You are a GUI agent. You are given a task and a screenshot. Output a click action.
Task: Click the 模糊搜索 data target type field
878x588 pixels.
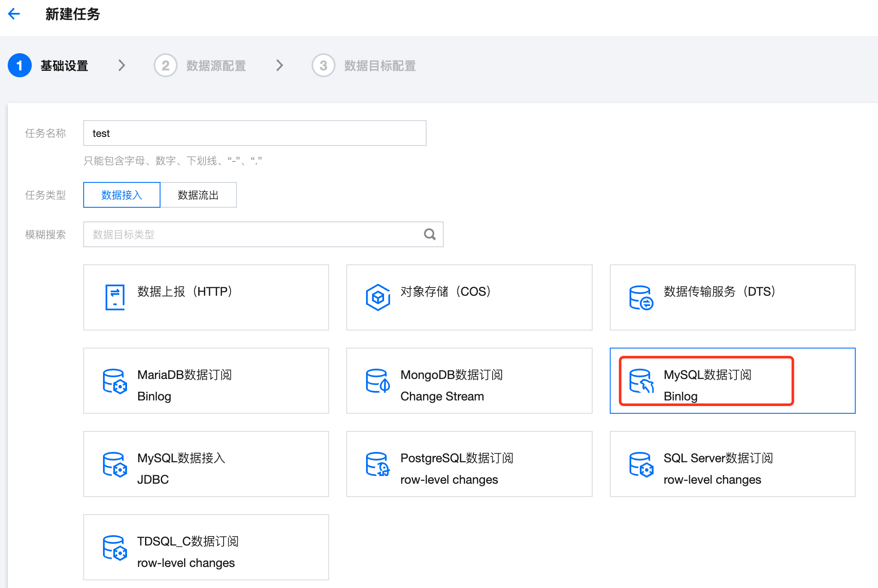[263, 234]
